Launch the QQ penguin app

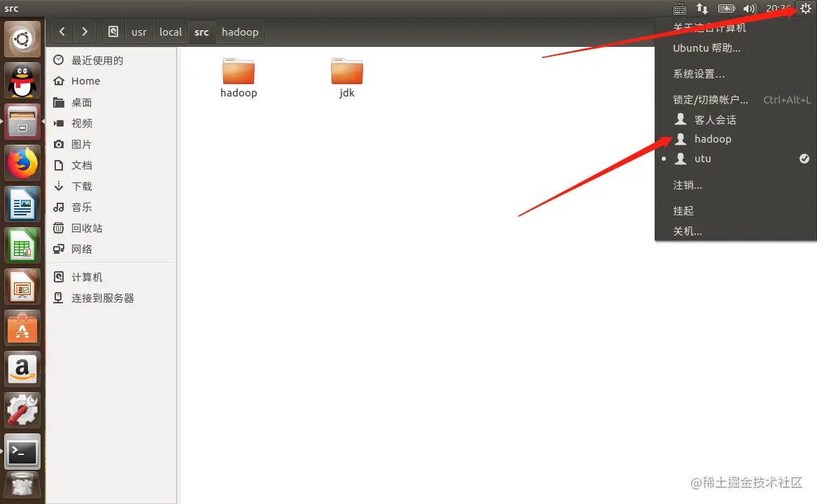tap(22, 80)
